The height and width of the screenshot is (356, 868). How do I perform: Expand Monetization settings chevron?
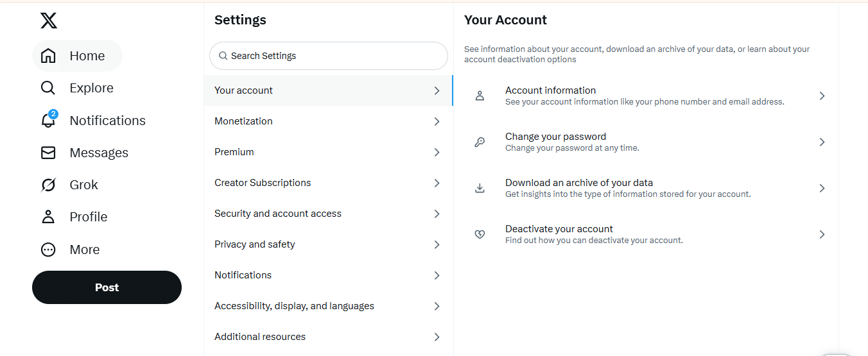click(437, 121)
